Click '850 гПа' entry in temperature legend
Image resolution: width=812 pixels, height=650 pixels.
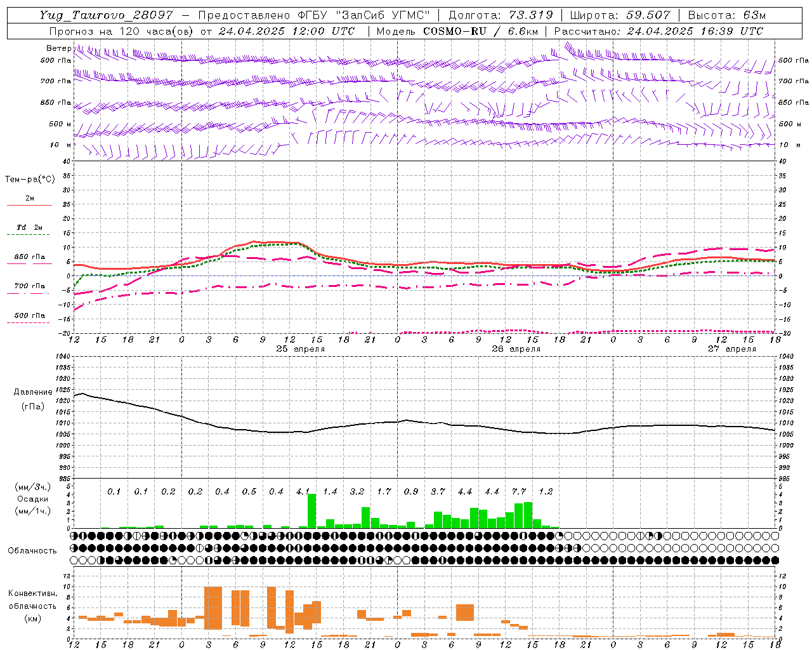pos(30,257)
